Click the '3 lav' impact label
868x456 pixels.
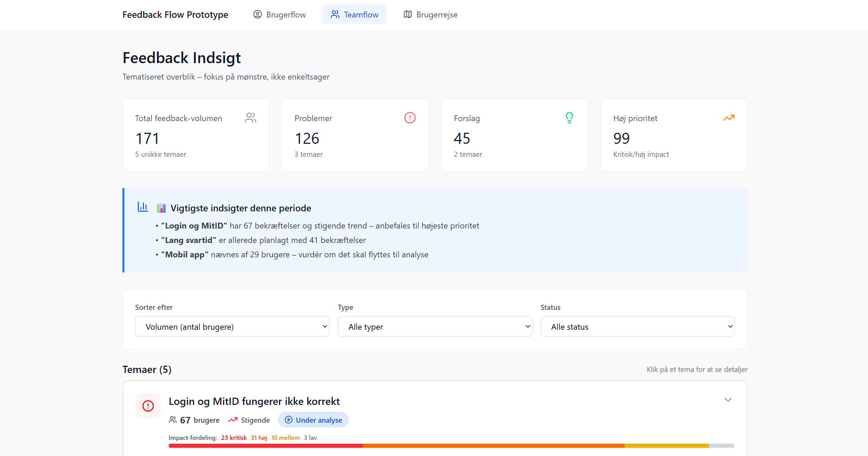coord(310,437)
